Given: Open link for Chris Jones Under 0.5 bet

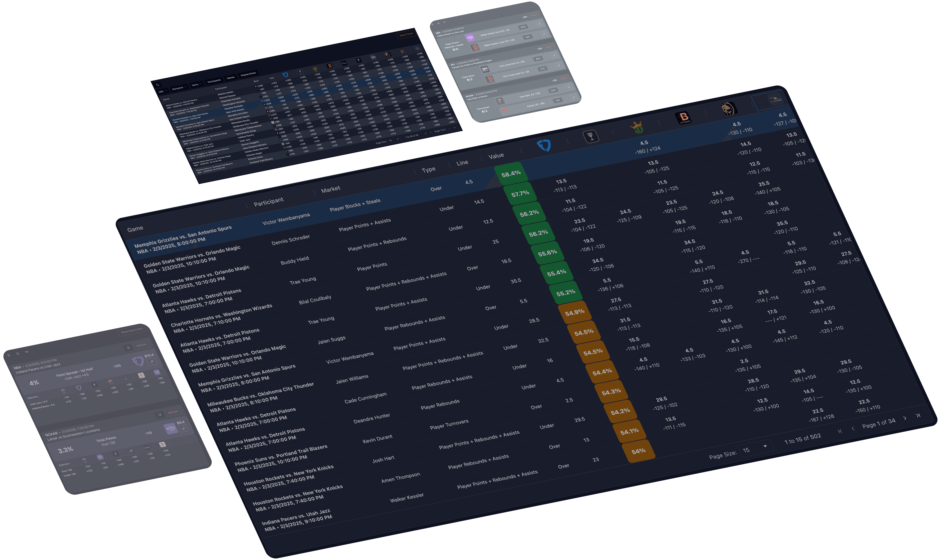Looking at the screenshot, I should 559,65.
